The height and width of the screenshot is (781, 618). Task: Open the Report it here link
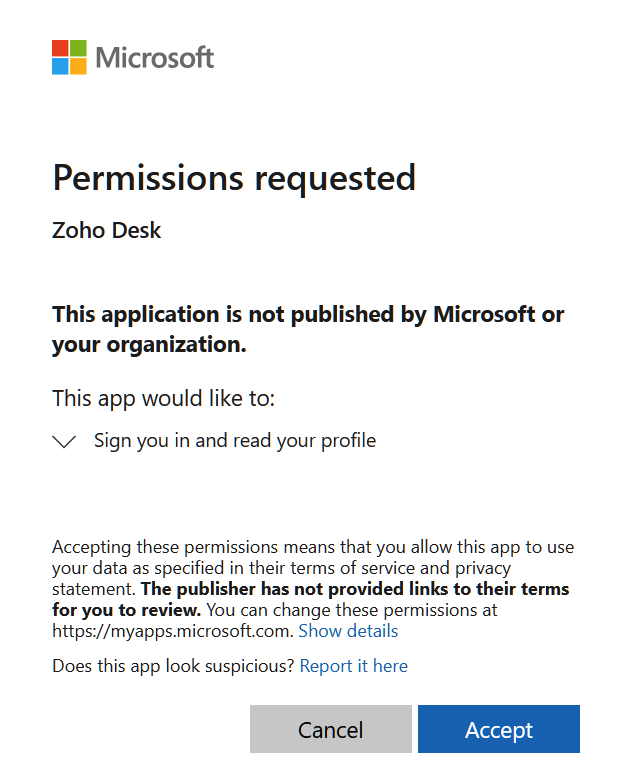[354, 666]
